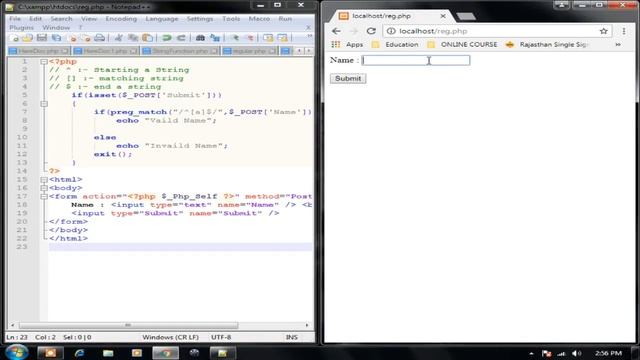Screen dimensions: 640x360
Task: Click the Sync vertical scrolling icon
Action: [268, 38]
